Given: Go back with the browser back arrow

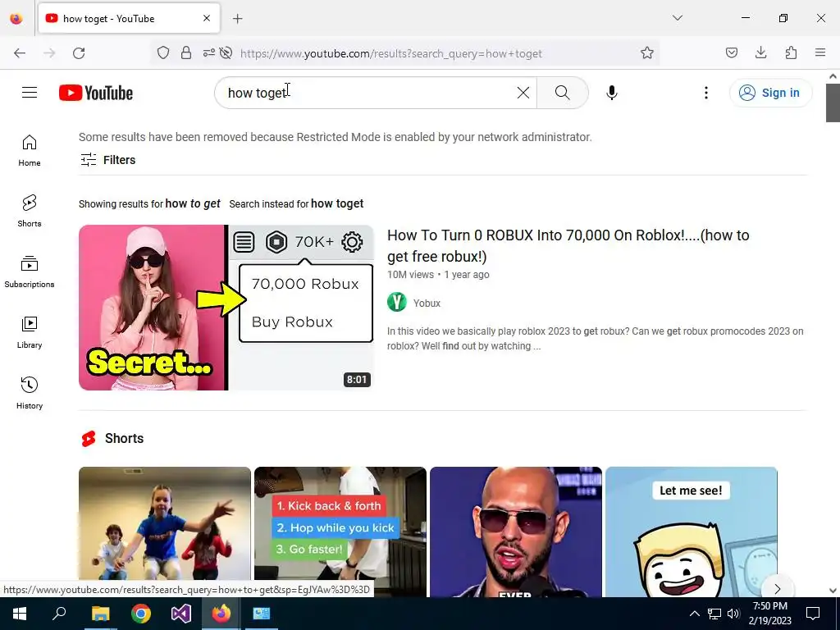Looking at the screenshot, I should pos(20,53).
